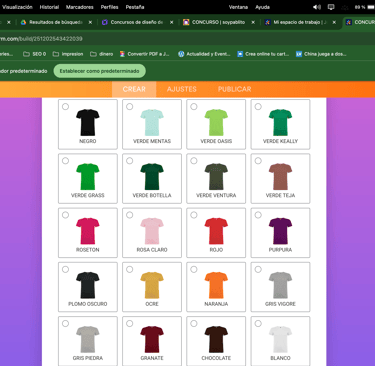Select the NARANJA radio button
This screenshot has width=375, height=366.
[x=194, y=269]
